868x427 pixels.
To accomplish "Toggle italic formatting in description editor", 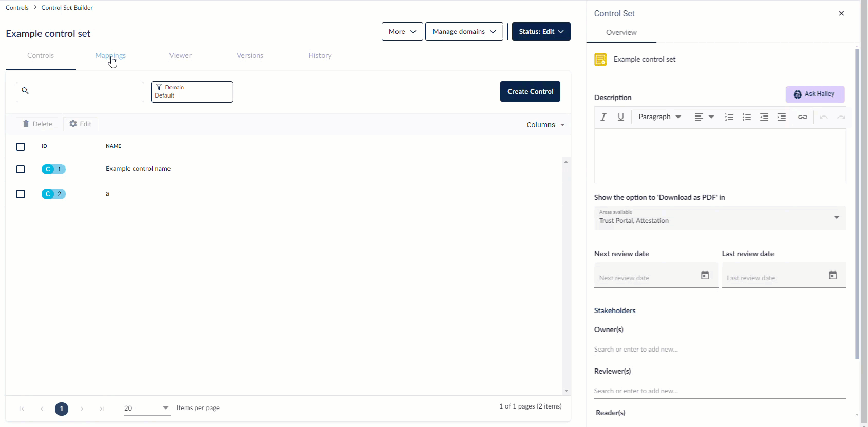I will pos(603,117).
